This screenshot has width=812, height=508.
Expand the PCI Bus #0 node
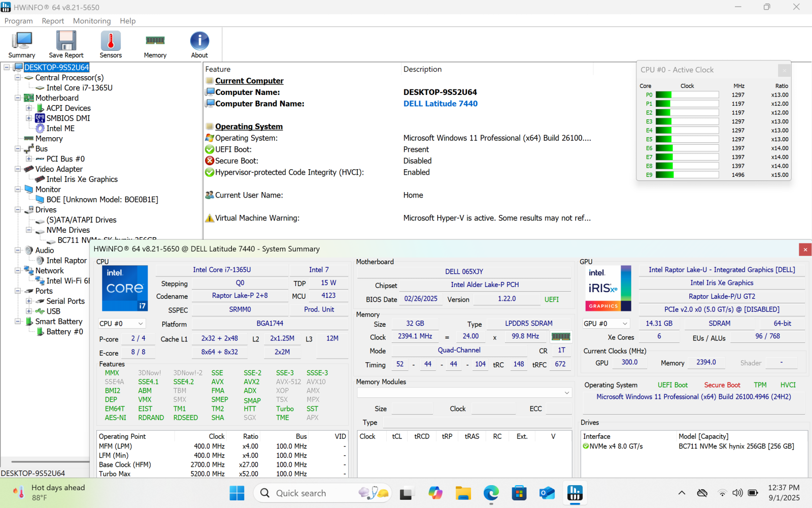[x=29, y=158]
